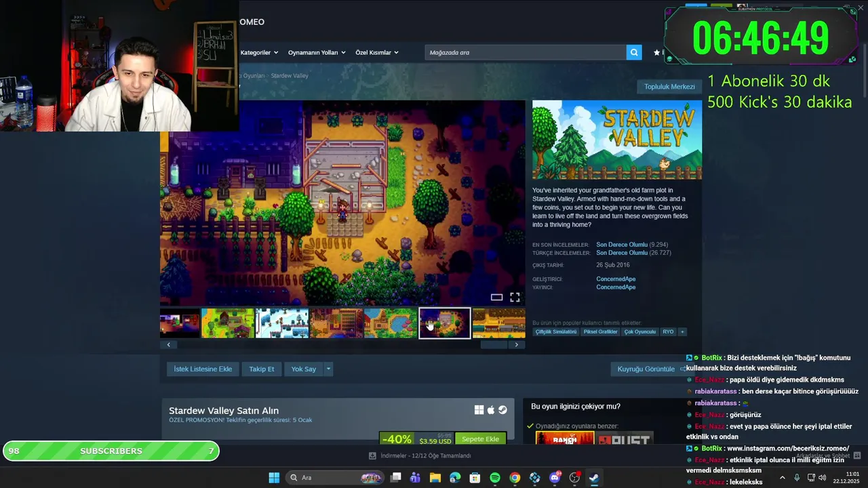Open the Çok Oyunculu tag
The width and height of the screenshot is (868, 488).
click(x=640, y=332)
